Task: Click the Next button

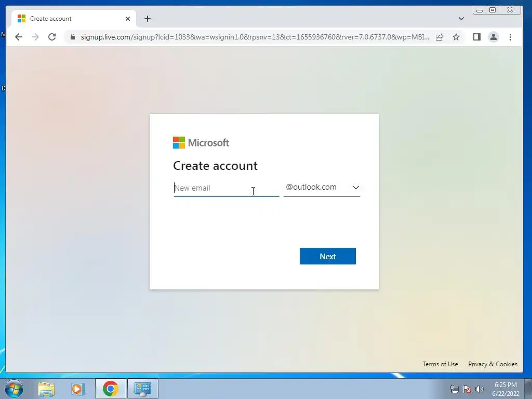Action: [327, 256]
